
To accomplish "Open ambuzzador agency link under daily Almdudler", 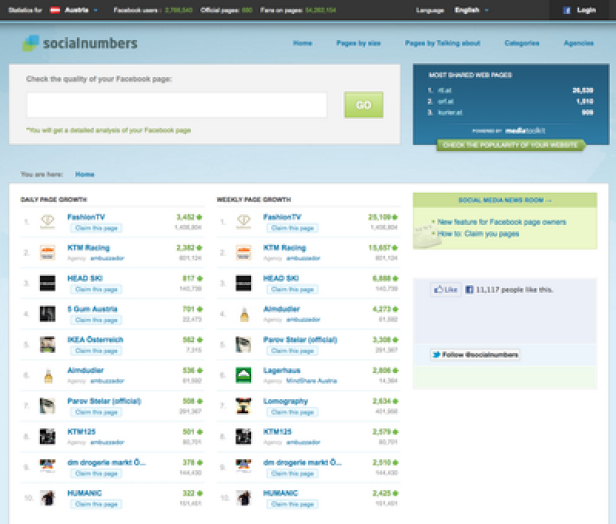I will tap(107, 381).
